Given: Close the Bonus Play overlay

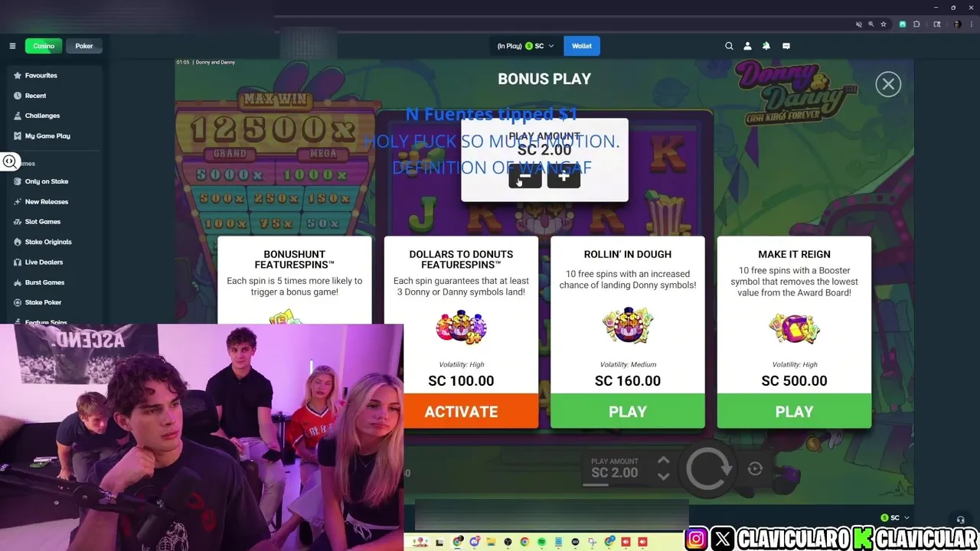Looking at the screenshot, I should [888, 84].
